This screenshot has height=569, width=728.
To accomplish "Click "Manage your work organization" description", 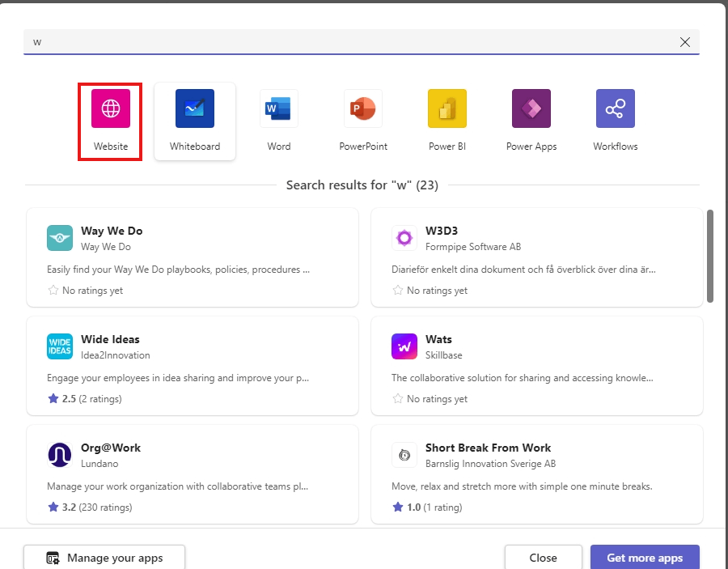I will pyautogui.click(x=177, y=486).
